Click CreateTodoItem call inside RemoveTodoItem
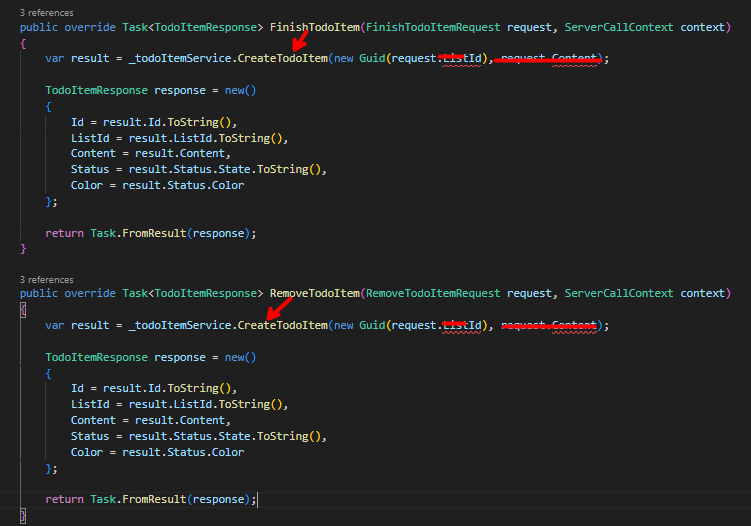The height and width of the screenshot is (526, 751). pyautogui.click(x=283, y=325)
